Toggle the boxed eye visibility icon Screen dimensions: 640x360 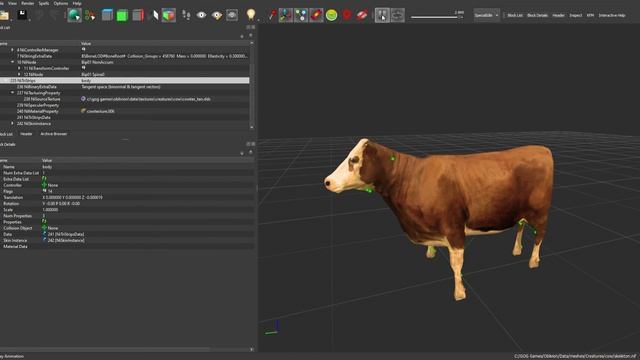tap(232, 16)
